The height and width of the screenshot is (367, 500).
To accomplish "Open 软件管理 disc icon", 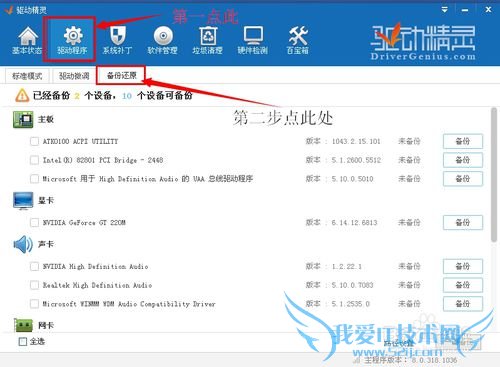I will pyautogui.click(x=163, y=41).
